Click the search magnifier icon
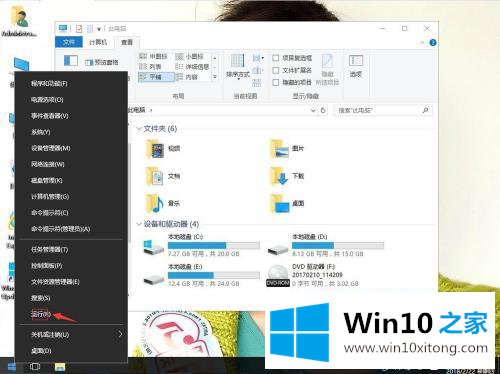Viewport: 500px width, 374px height. [425, 110]
